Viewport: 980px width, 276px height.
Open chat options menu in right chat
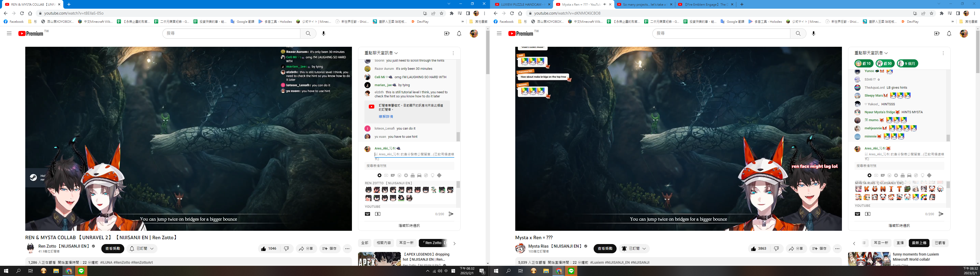point(943,53)
